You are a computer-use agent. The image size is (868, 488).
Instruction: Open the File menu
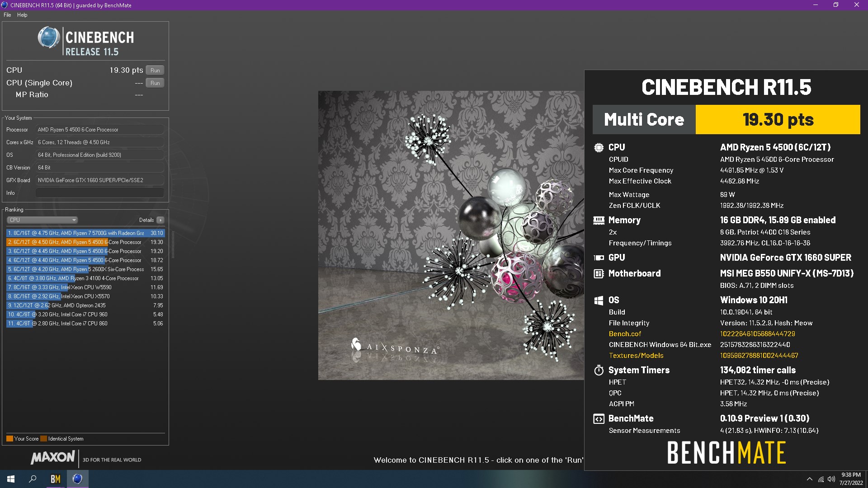tap(7, 15)
